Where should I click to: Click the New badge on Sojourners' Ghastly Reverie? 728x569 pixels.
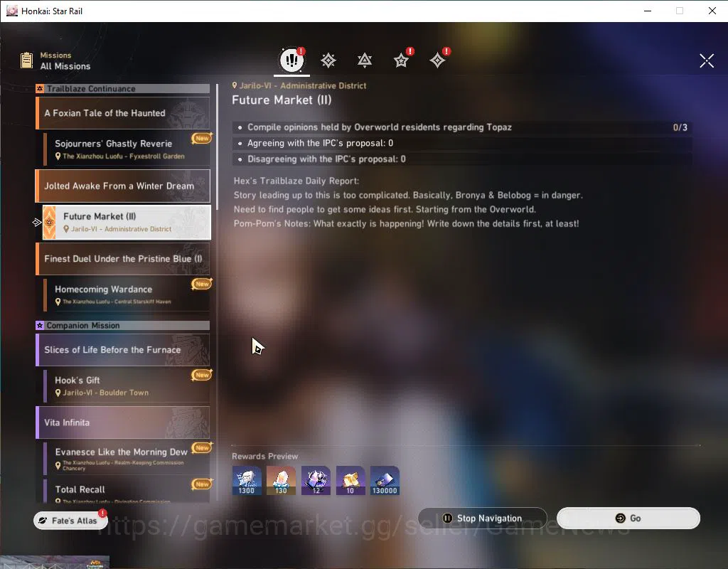(x=201, y=138)
